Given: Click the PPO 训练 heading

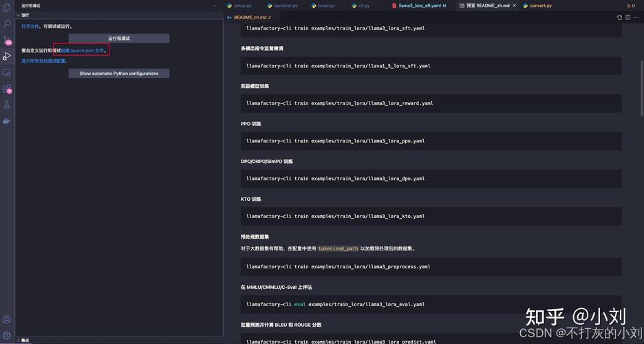Looking at the screenshot, I should point(250,124).
